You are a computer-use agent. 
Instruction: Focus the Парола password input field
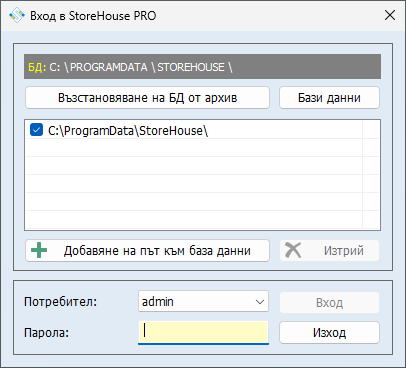[203, 332]
